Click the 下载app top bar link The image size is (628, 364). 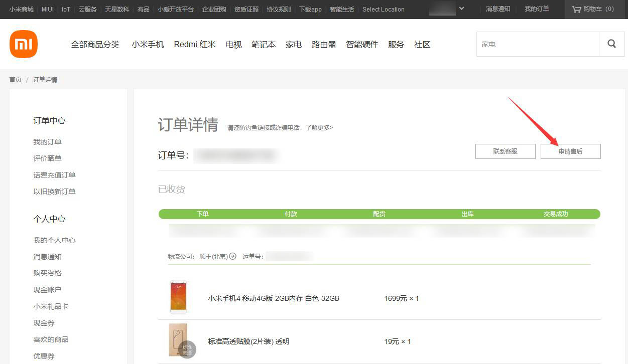tap(310, 9)
